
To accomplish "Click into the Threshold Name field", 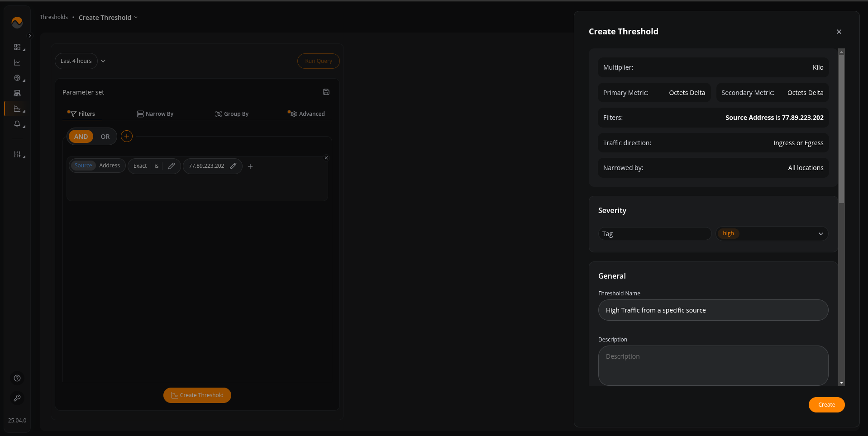I will pyautogui.click(x=713, y=310).
